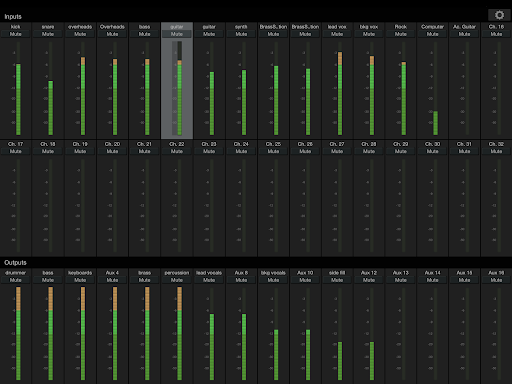Viewport: 512px width, 384px height.
Task: Select the drummer output label
Action: coord(16,273)
